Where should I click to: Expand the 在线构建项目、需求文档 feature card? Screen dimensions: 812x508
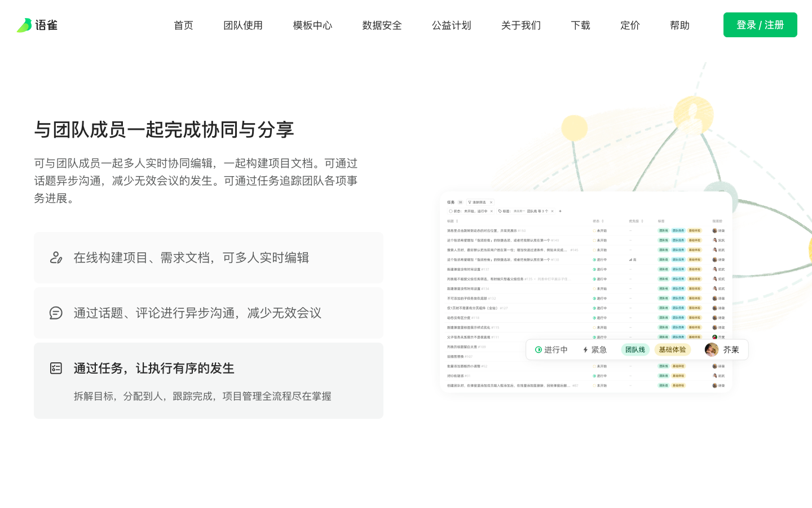click(x=209, y=257)
